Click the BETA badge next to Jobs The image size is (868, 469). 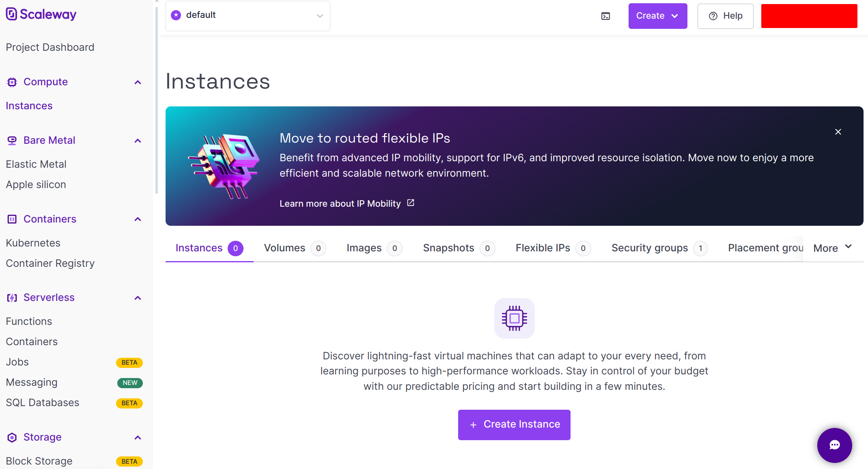click(129, 363)
